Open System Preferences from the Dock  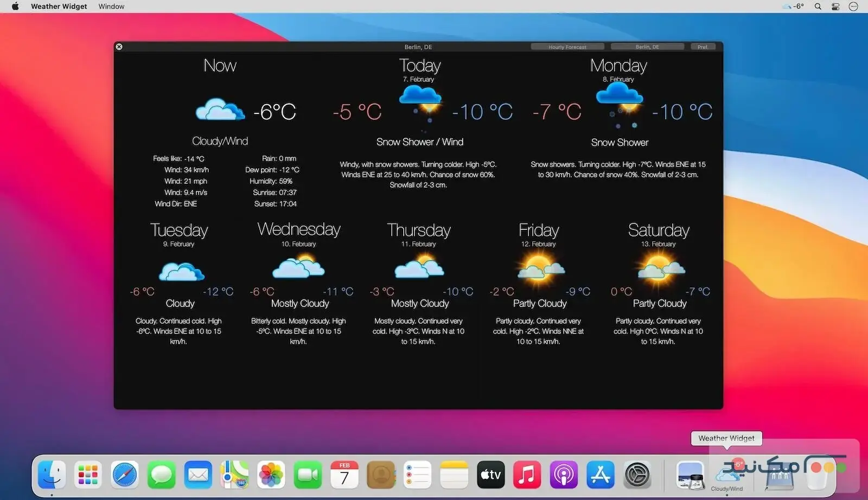[637, 475]
